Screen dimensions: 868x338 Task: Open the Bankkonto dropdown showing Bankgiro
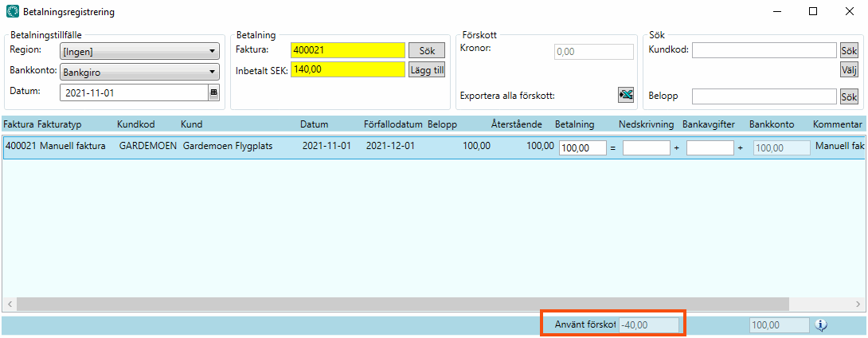pyautogui.click(x=140, y=72)
